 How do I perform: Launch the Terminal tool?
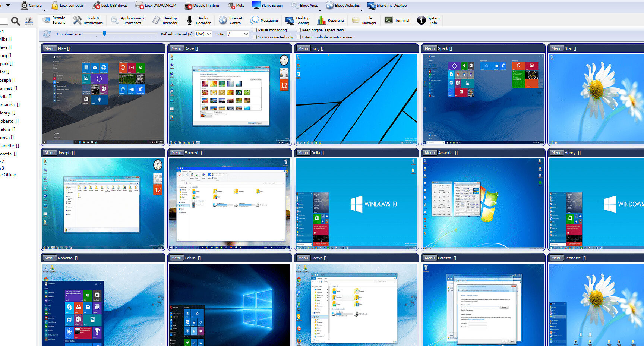tap(389, 20)
